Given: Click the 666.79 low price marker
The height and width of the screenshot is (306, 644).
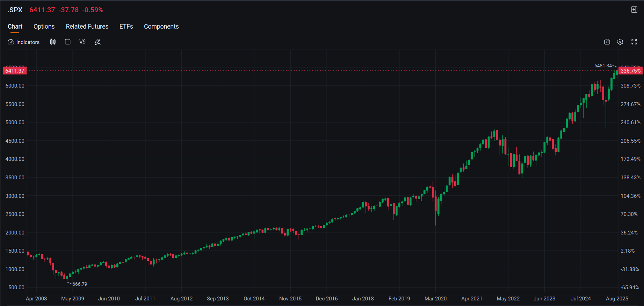Looking at the screenshot, I should [x=80, y=284].
